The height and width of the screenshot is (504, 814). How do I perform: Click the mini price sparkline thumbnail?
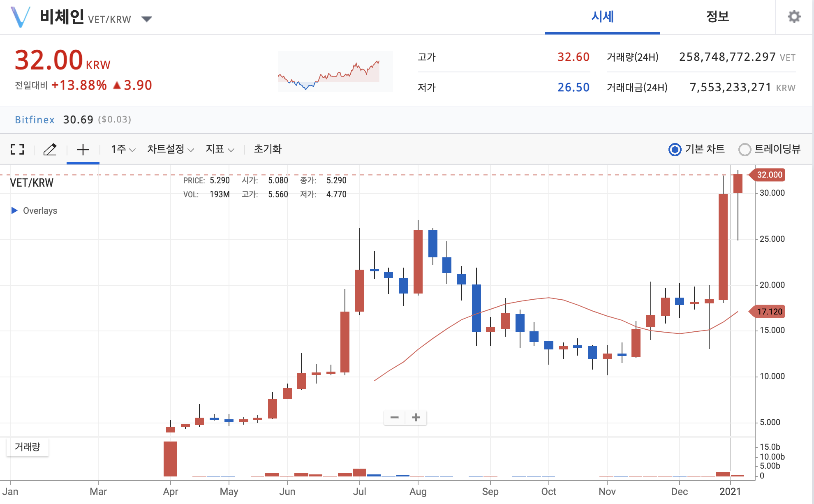335,72
